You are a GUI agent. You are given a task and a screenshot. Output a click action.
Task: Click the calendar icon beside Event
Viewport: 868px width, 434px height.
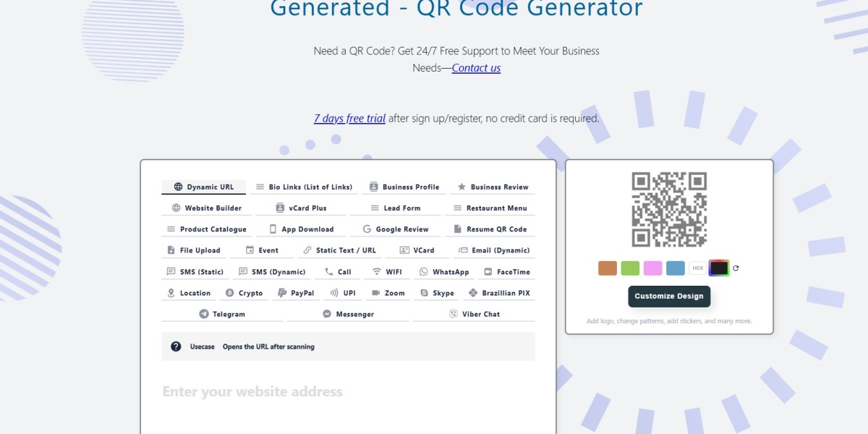click(250, 250)
